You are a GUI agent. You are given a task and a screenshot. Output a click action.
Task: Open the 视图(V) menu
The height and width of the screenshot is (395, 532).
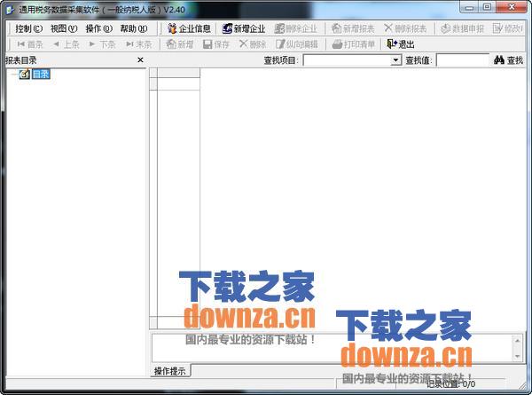[64, 29]
